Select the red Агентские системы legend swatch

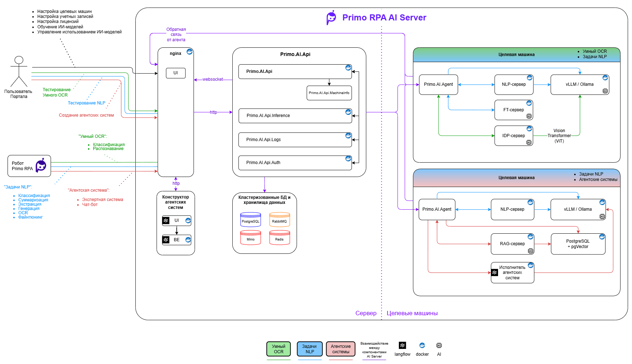[341, 349]
